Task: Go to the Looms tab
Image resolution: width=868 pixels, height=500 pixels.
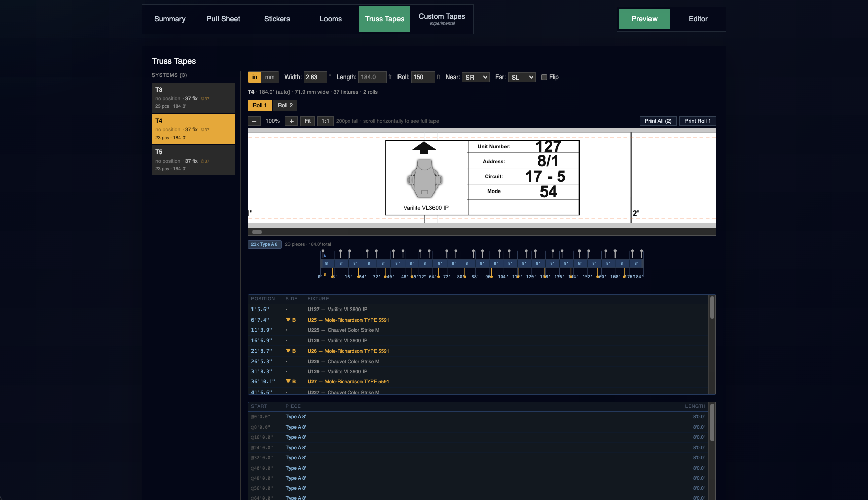Action: (331, 19)
